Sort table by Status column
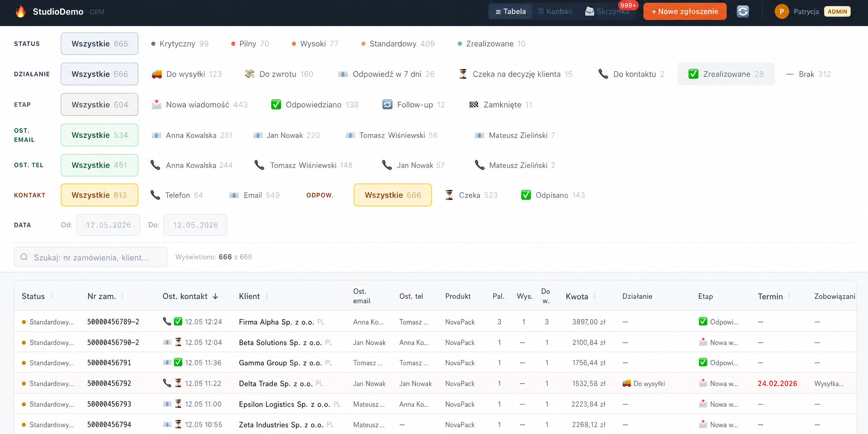Viewport: 868px width, 434px height. click(37, 296)
